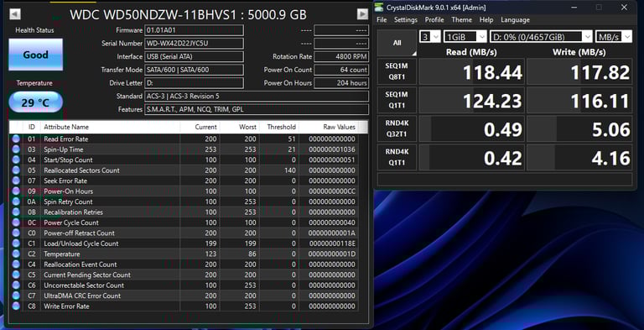Open the Profile menu in CrystalDiskMark
Screen dimensions: 644x330
434,20
